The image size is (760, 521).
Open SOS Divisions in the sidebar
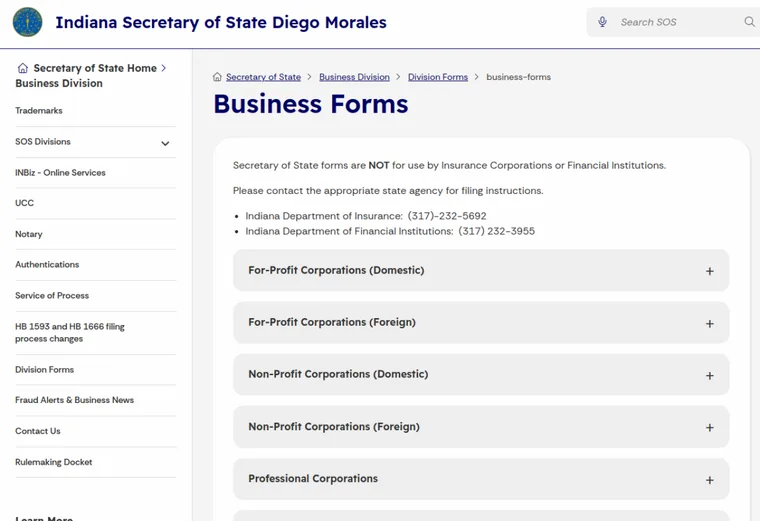(43, 142)
